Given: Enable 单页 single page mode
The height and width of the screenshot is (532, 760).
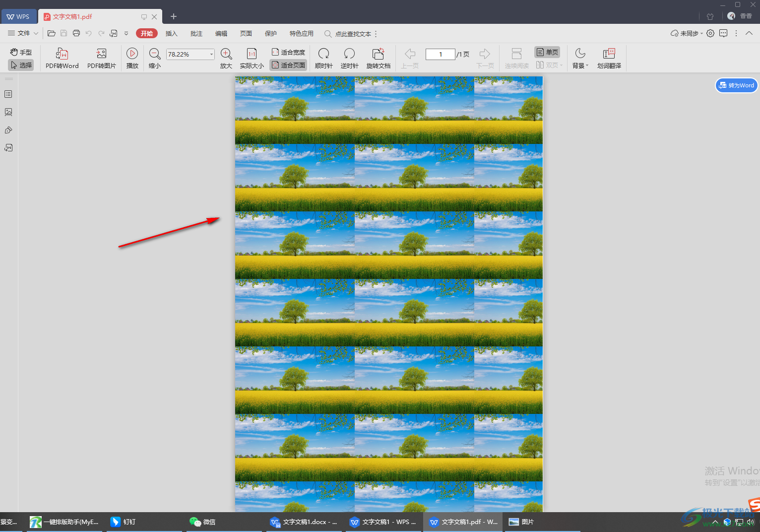Looking at the screenshot, I should (547, 52).
